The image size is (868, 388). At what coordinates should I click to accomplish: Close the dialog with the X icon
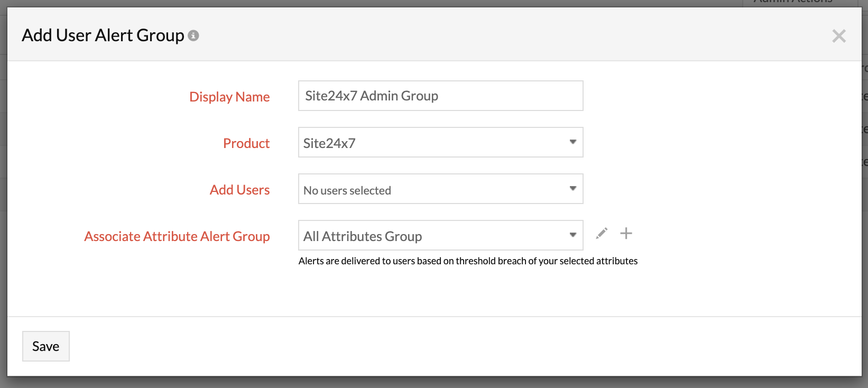click(838, 36)
